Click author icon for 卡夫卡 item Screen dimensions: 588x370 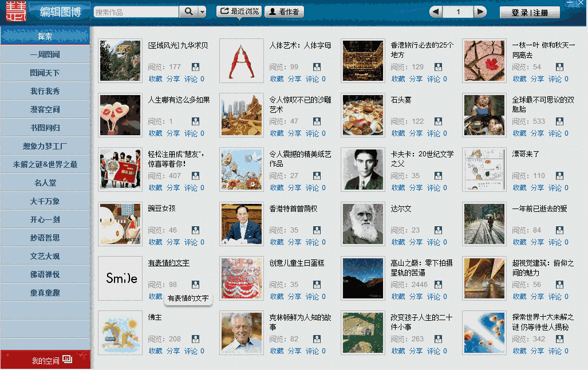tap(439, 176)
